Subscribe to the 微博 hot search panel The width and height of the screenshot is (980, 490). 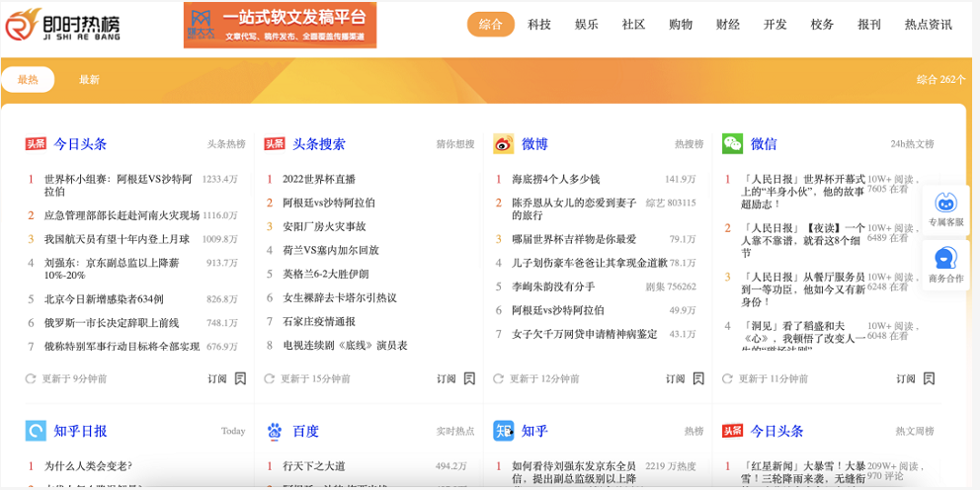683,378
